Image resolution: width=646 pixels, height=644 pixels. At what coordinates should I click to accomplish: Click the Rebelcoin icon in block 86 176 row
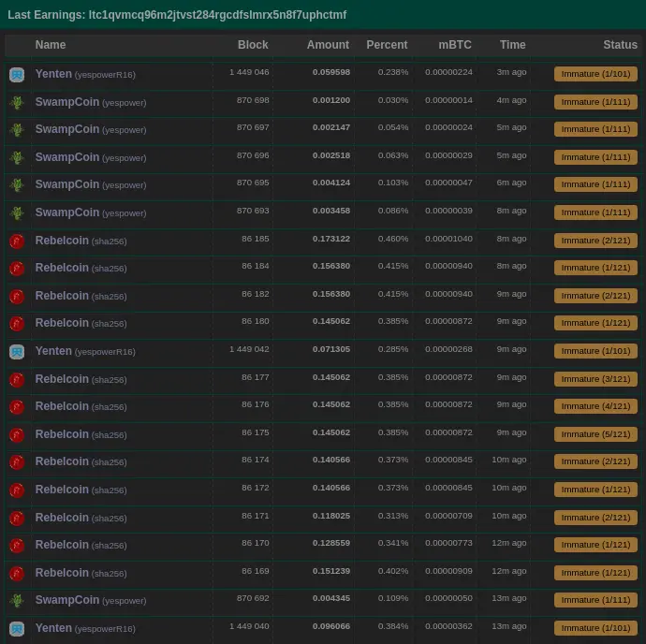click(x=17, y=407)
